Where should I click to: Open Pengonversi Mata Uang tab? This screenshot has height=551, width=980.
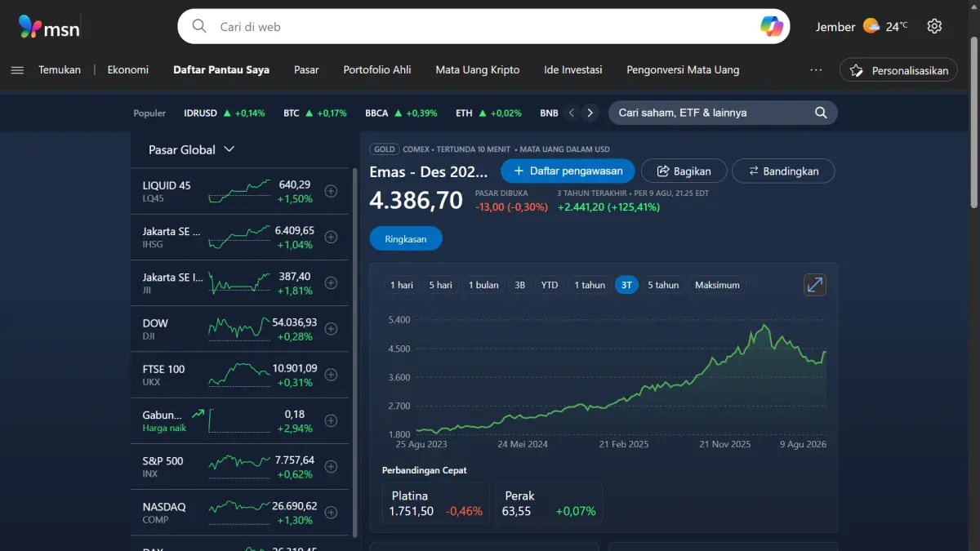683,70
